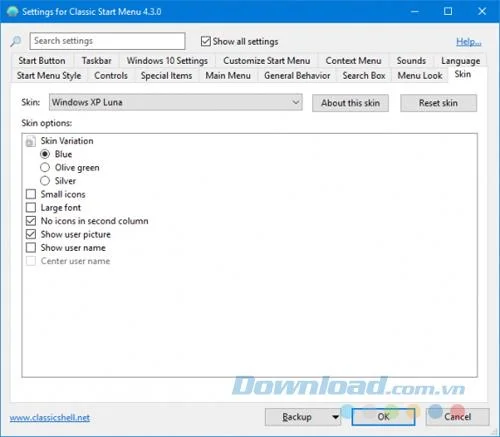
Task: Uncheck Show all settings
Action: click(206, 41)
